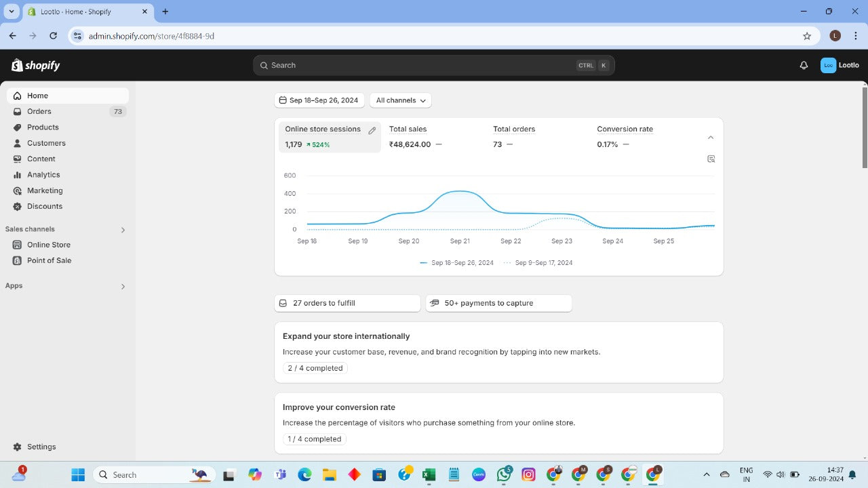Open Analytics from the sidebar menu

pyautogui.click(x=43, y=175)
